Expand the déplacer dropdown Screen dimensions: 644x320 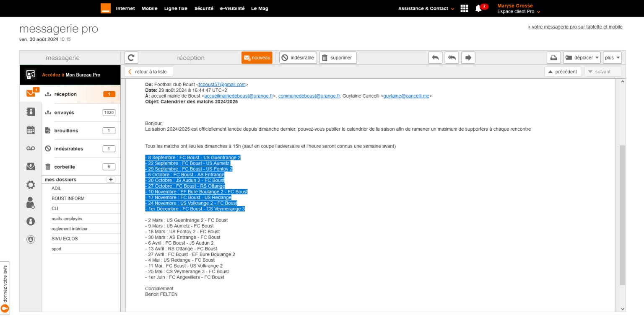tap(582, 58)
